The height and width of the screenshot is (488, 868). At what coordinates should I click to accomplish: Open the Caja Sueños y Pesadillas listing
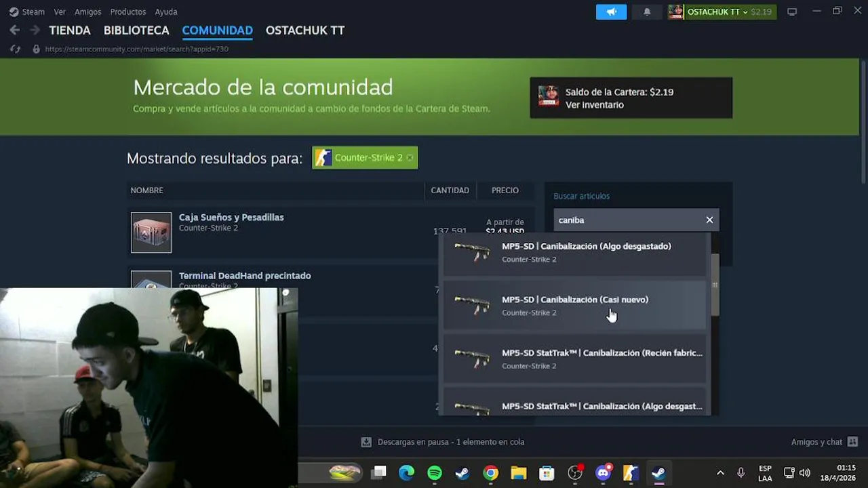(x=231, y=218)
